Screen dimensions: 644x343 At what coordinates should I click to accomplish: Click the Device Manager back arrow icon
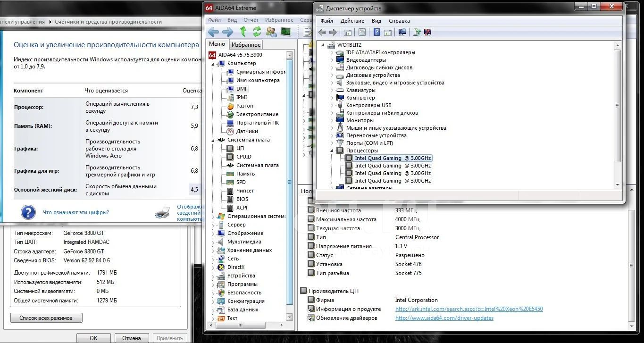pyautogui.click(x=322, y=32)
